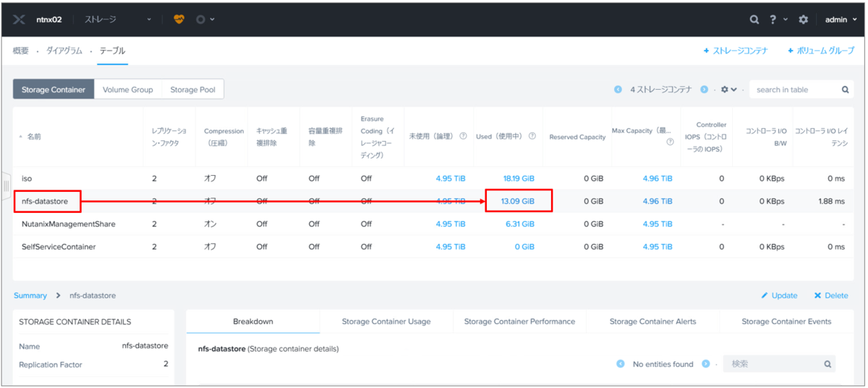Click 0 GiB used value for SelfServiceContainer

coord(524,247)
